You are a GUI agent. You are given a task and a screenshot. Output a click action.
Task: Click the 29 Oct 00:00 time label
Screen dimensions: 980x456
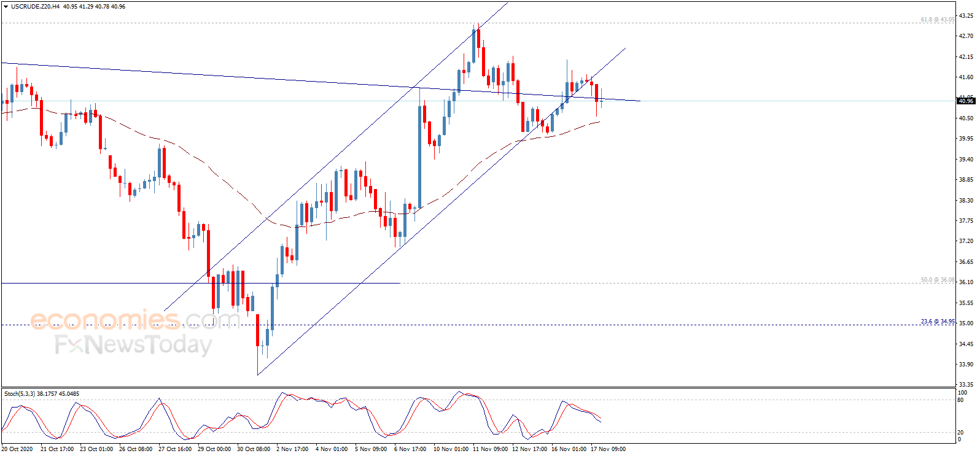[x=214, y=449]
